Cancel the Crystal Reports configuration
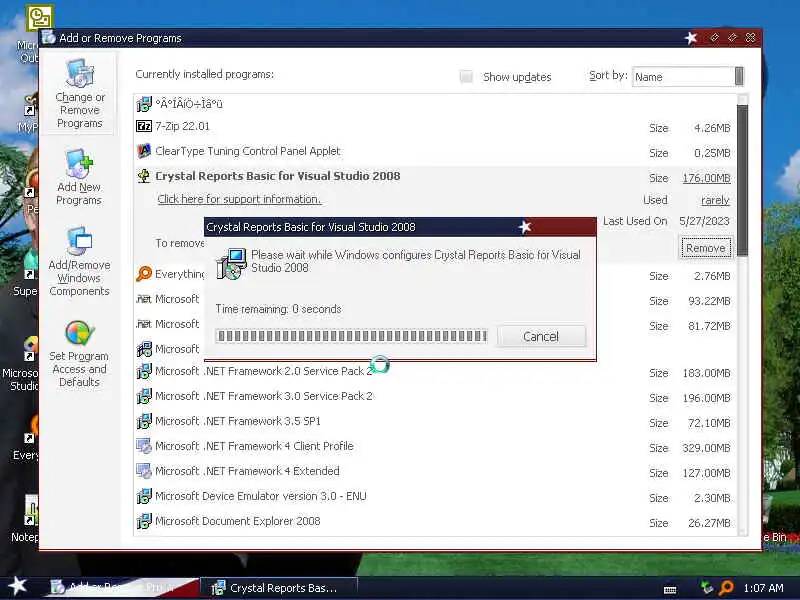This screenshot has width=800, height=600. pos(541,336)
